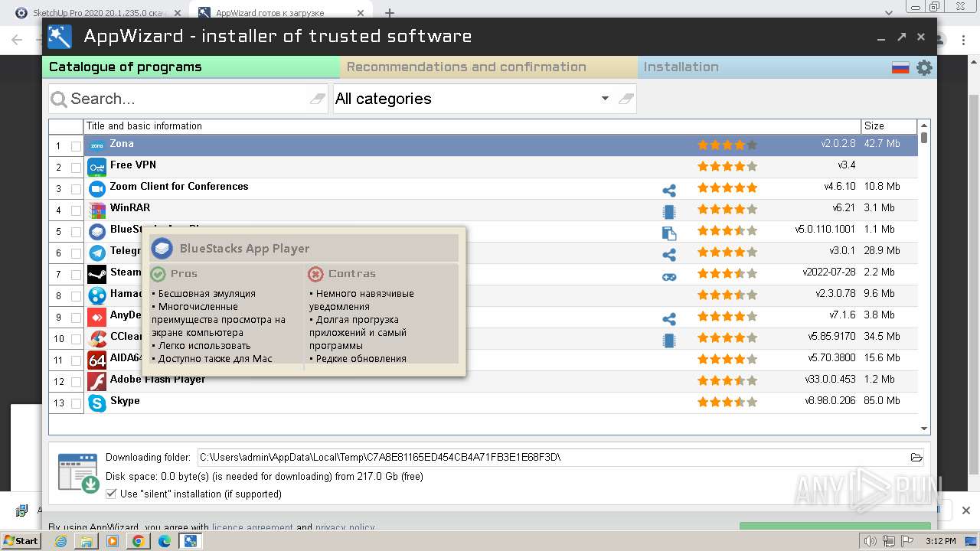
Task: Select the Skype row checkbox
Action: (x=76, y=403)
